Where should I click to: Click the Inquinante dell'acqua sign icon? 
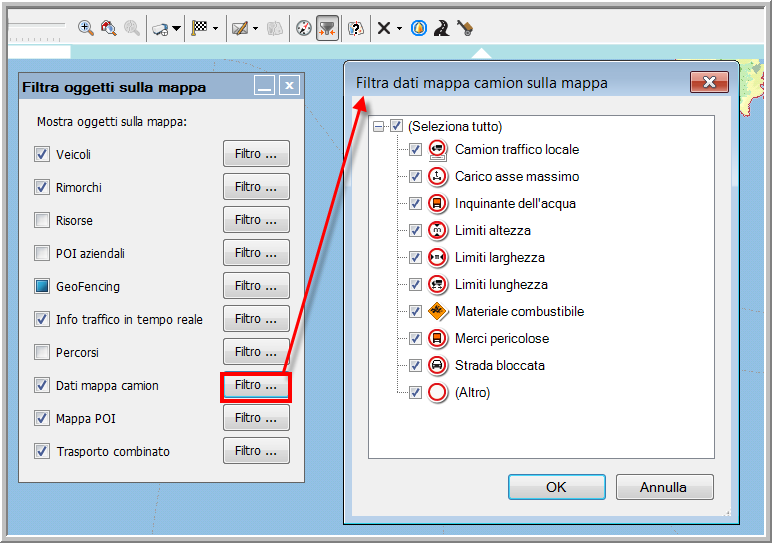437,203
